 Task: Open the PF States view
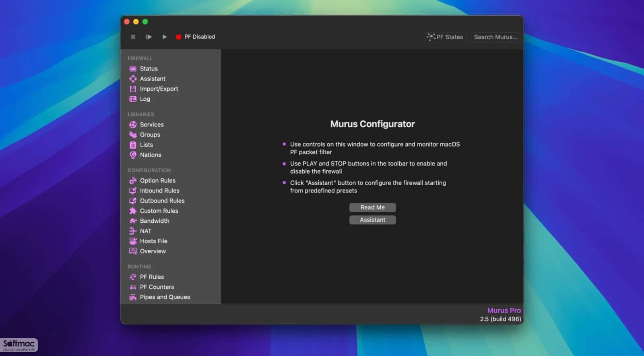(x=445, y=37)
